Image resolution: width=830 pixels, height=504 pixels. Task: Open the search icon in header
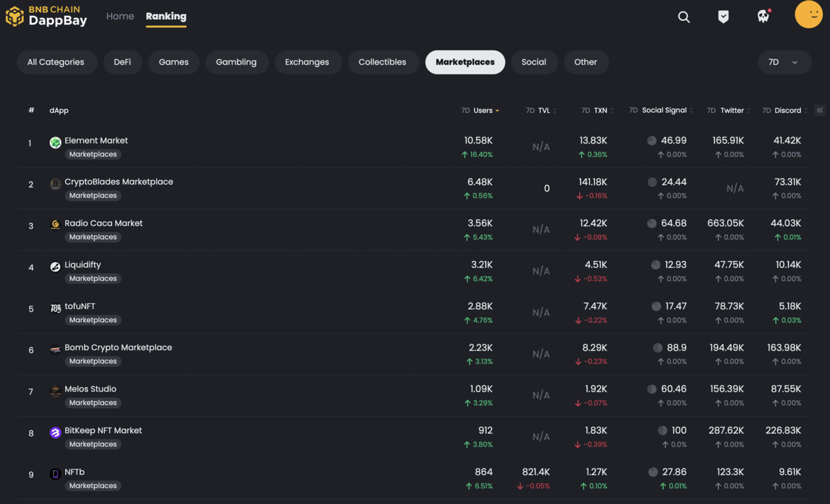[684, 17]
